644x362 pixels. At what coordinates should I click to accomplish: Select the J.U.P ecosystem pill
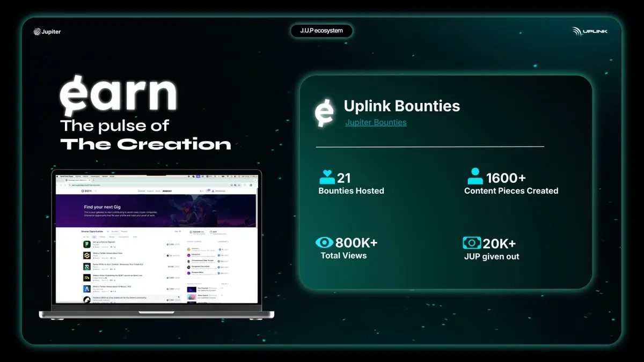[x=321, y=31]
